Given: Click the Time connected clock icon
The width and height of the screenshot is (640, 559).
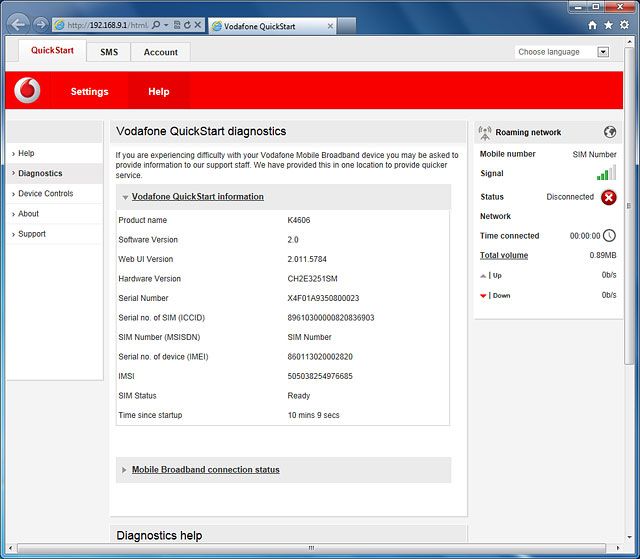Looking at the screenshot, I should tap(609, 236).
